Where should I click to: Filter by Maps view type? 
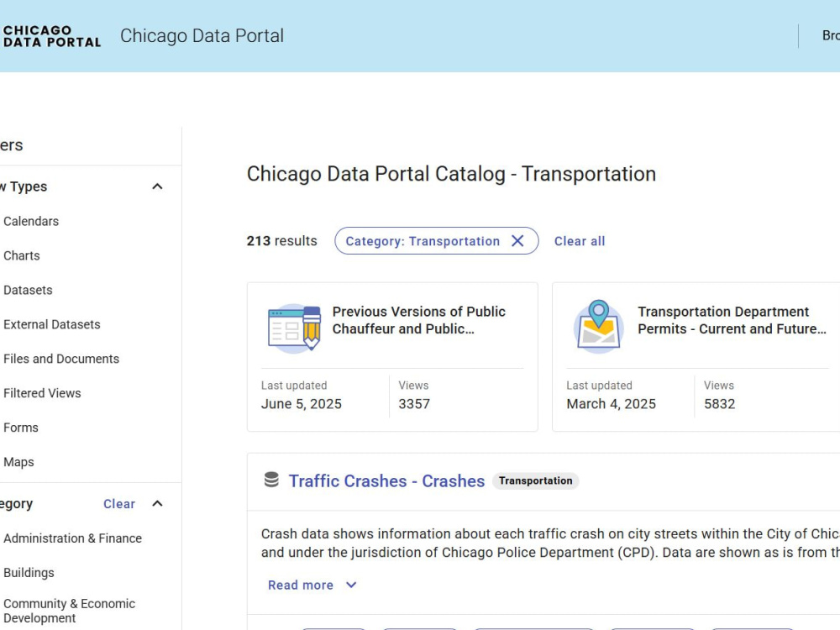click(x=18, y=462)
